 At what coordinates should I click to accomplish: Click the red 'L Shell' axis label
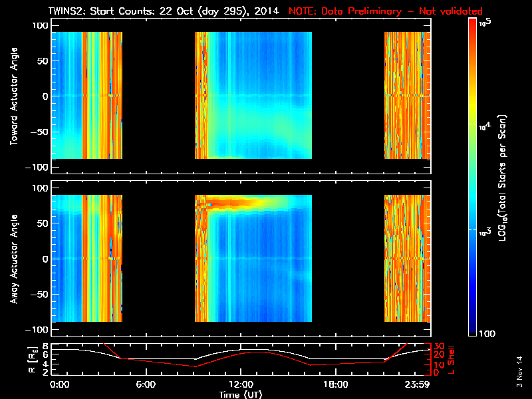pos(452,360)
